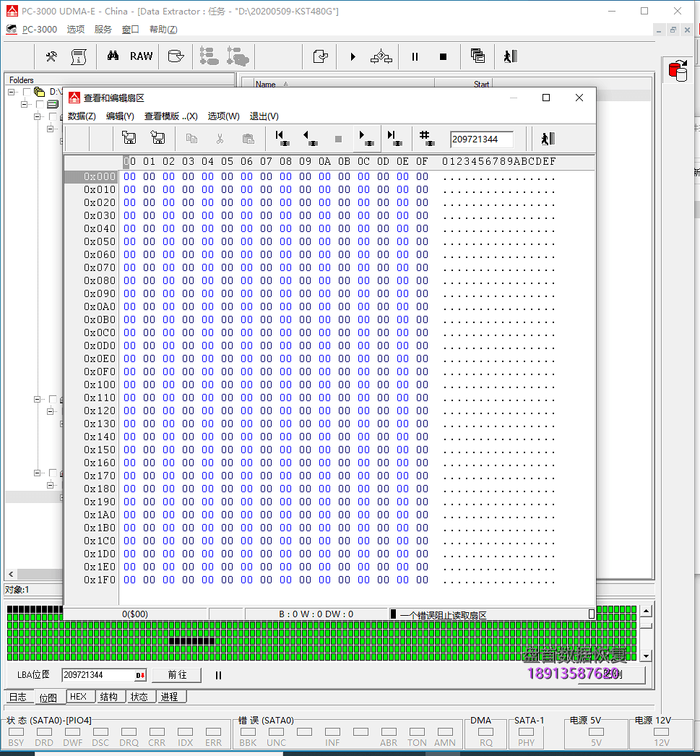Click the paste icon in sector editor

coord(248,139)
